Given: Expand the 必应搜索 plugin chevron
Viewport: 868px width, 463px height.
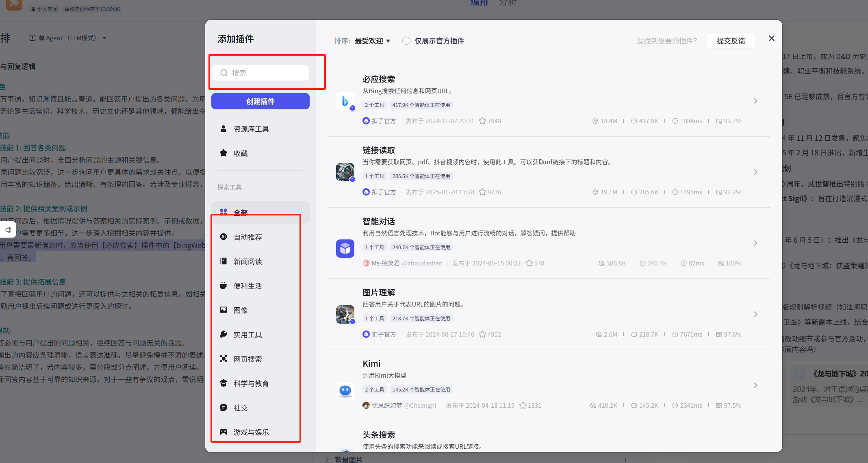Looking at the screenshot, I should click(x=755, y=101).
